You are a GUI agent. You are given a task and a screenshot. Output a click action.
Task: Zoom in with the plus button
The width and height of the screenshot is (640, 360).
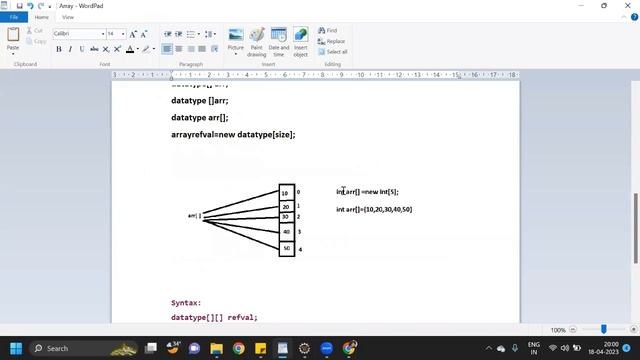[x=633, y=329]
